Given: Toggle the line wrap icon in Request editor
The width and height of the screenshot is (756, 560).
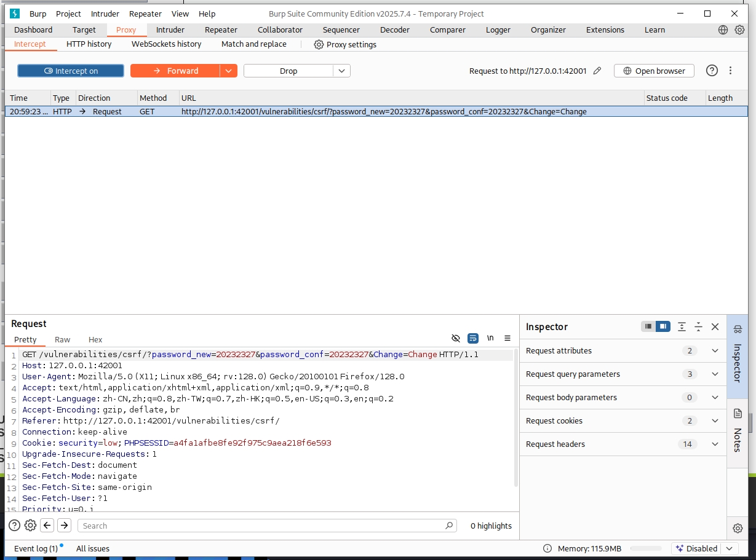Looking at the screenshot, I should click(473, 338).
